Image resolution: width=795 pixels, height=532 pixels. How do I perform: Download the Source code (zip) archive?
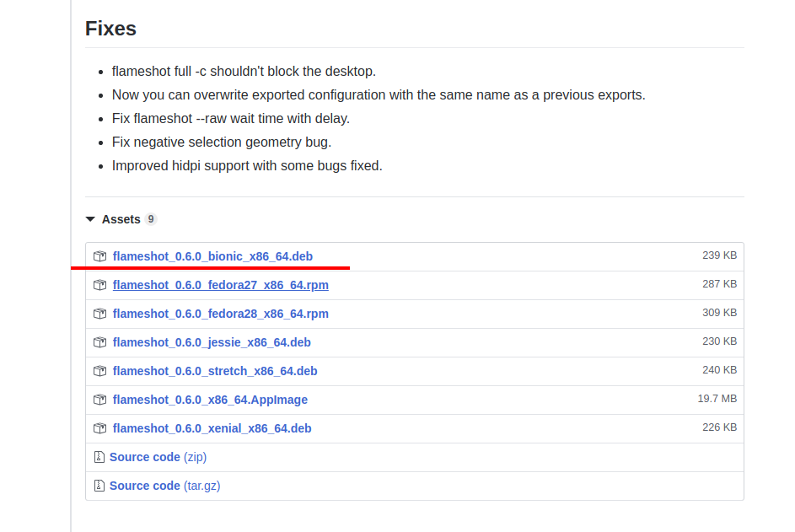157,457
